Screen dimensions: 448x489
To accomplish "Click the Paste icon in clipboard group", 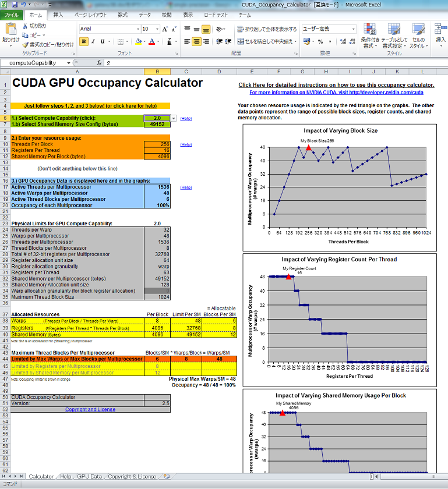I will 10,30.
